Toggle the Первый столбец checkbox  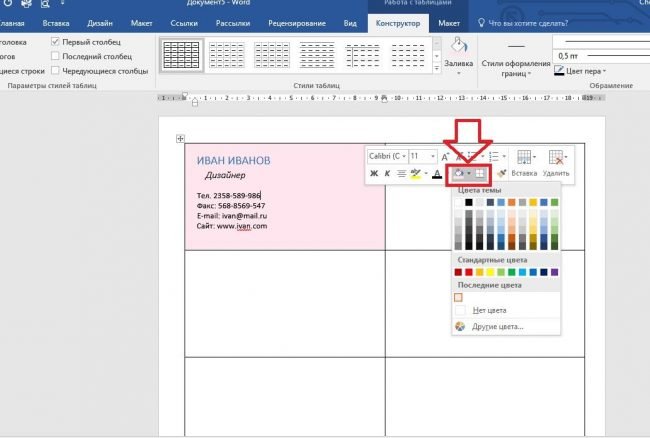click(x=56, y=42)
